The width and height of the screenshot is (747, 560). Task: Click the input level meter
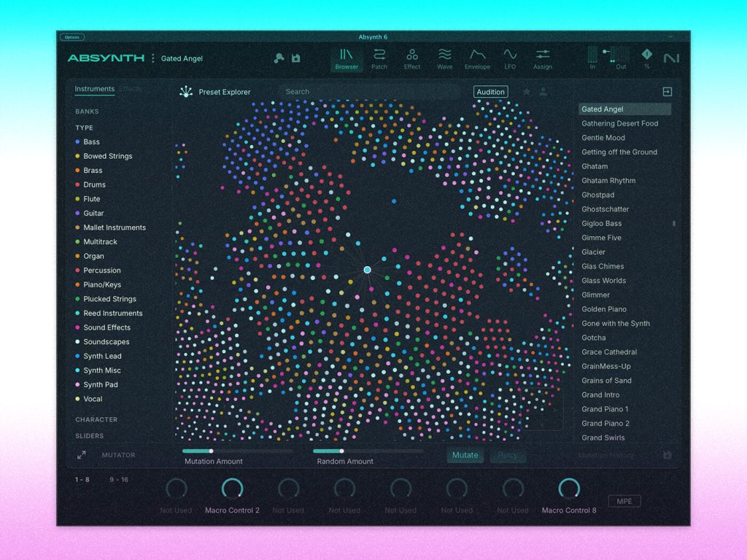592,55
